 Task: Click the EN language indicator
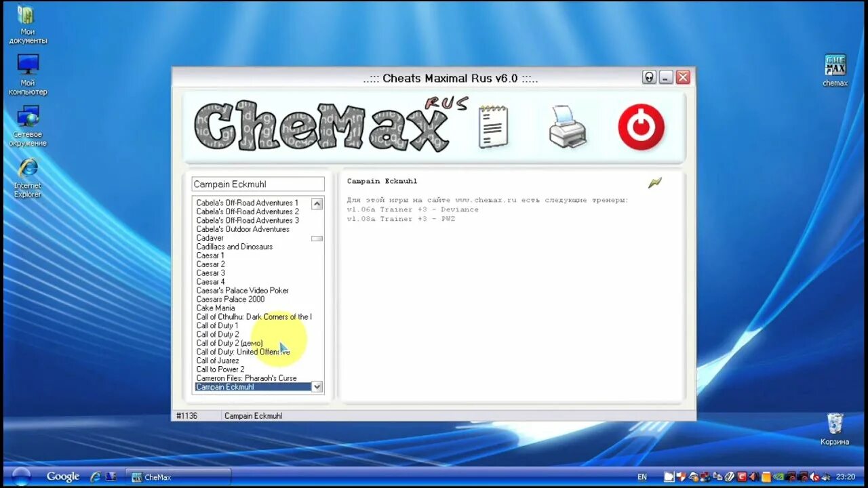642,477
